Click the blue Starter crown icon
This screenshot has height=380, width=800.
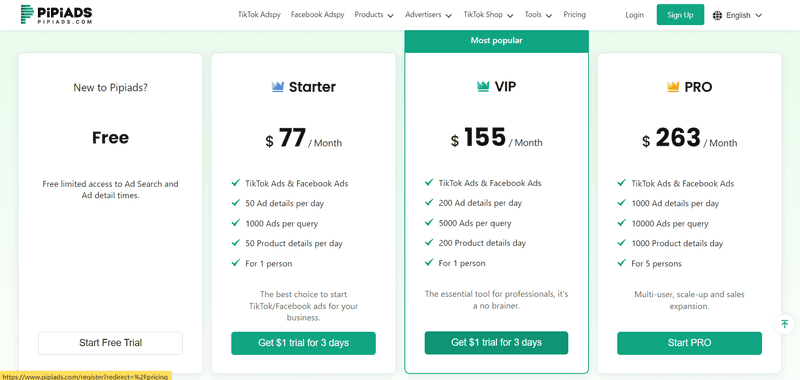[278, 87]
